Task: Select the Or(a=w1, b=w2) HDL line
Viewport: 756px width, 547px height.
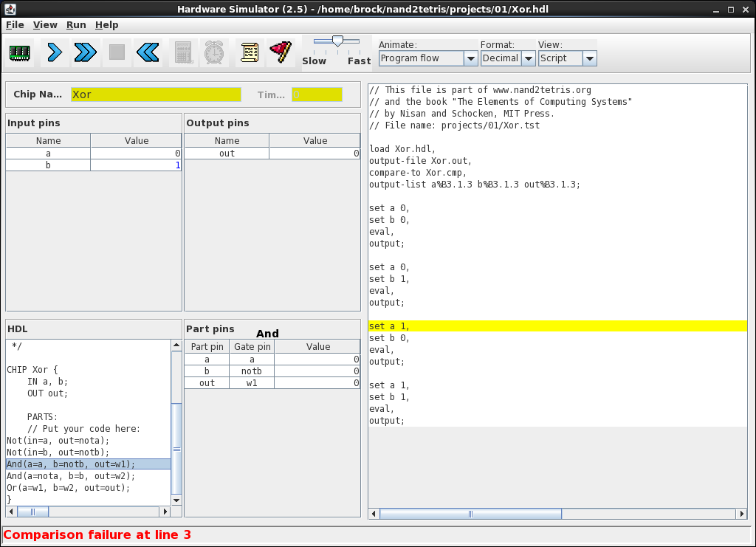Action: 68,488
